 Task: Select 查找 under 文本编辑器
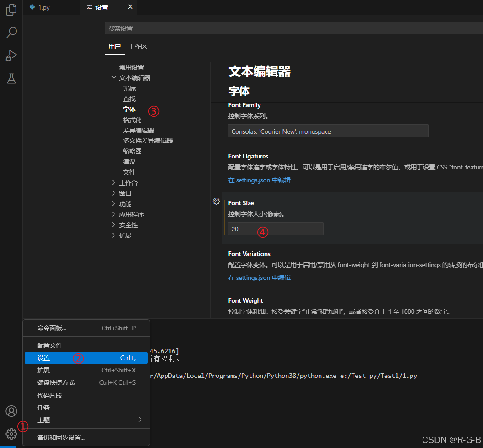129,99
